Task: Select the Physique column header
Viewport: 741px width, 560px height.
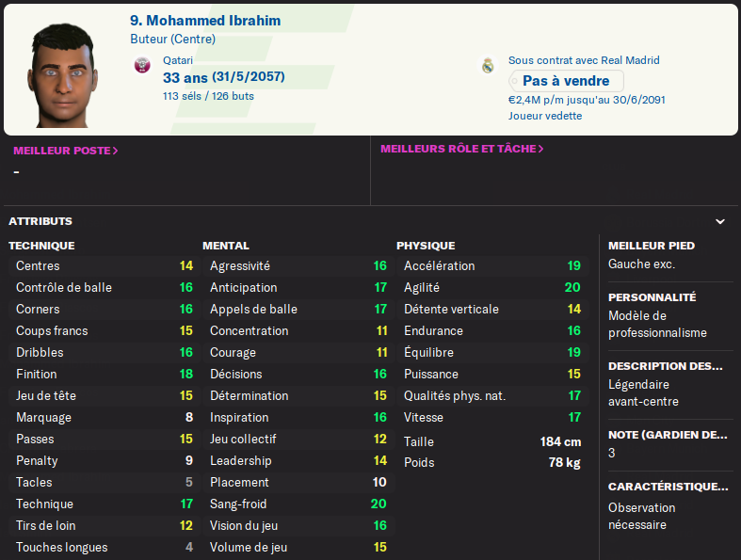Action: [426, 246]
